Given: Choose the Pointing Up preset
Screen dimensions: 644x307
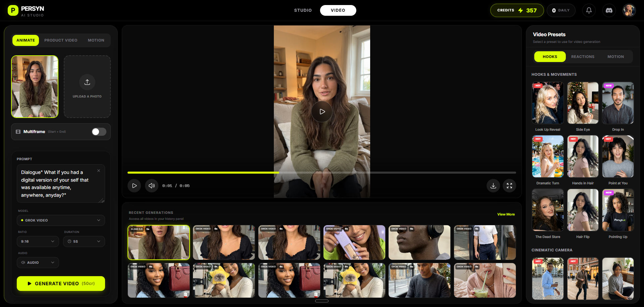Looking at the screenshot, I should [x=618, y=210].
